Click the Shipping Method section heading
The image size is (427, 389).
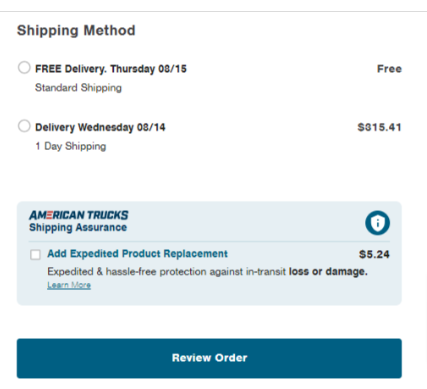tap(76, 30)
